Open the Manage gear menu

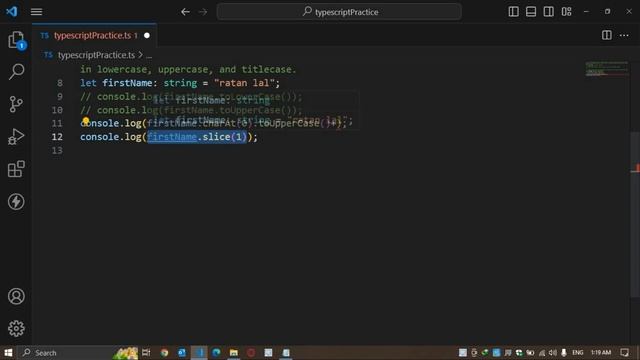[x=16, y=328]
